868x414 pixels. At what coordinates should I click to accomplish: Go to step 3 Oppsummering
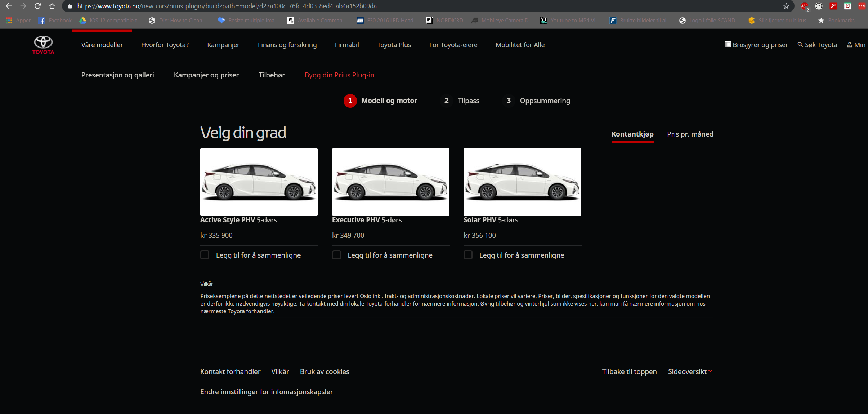[537, 101]
